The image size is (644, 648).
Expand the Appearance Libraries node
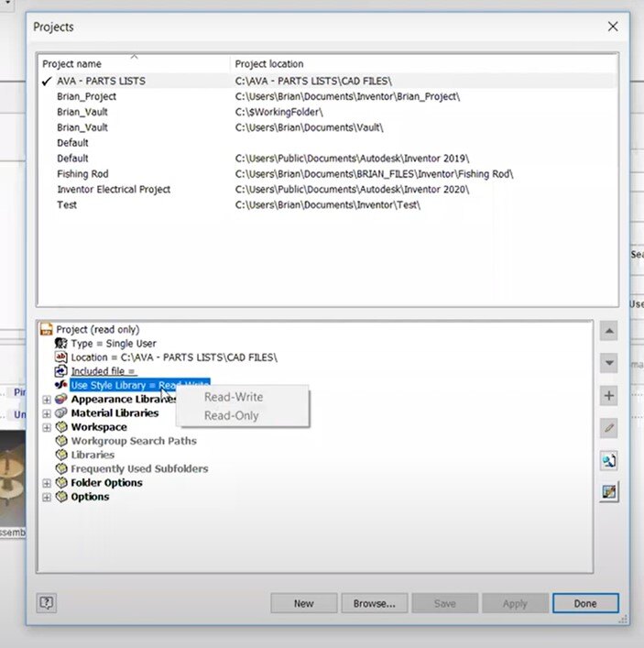click(x=47, y=400)
